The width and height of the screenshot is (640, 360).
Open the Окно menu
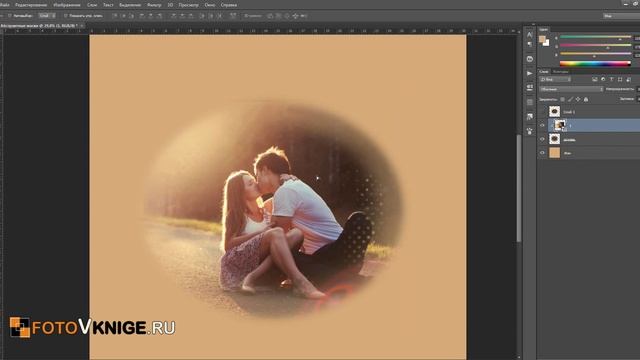[210, 5]
